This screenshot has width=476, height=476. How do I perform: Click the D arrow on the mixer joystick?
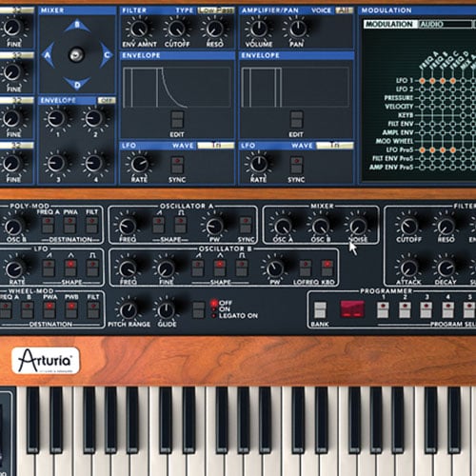[x=77, y=84]
